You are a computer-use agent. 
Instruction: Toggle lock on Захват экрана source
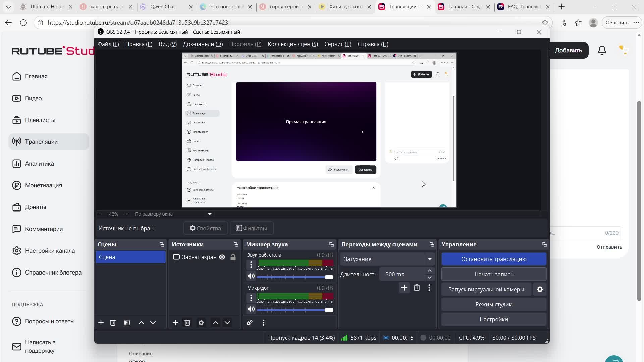(x=233, y=257)
